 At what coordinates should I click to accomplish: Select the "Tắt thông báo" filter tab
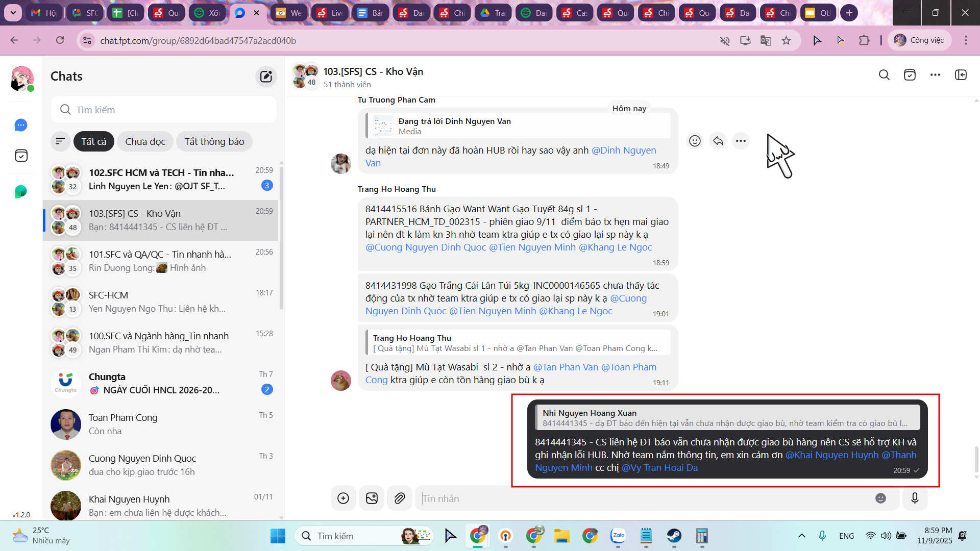pos(214,141)
